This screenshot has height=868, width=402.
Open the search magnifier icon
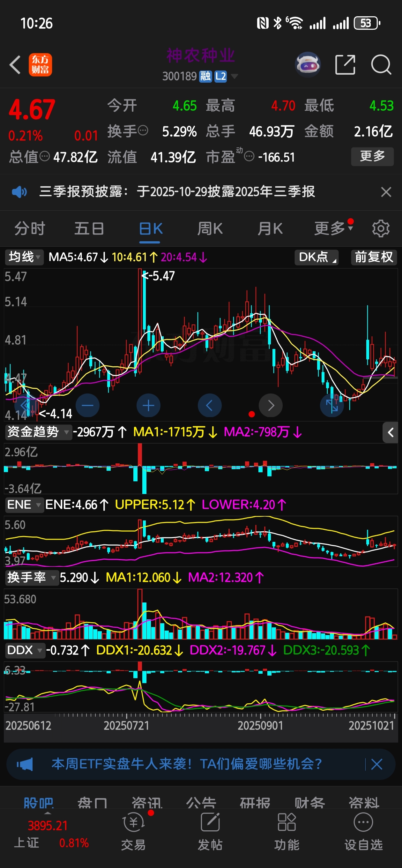(x=381, y=64)
